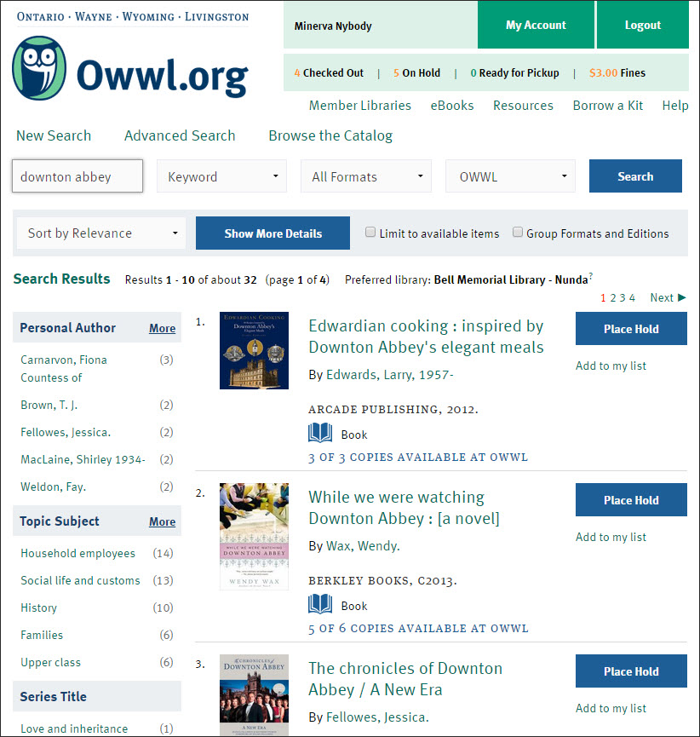The height and width of the screenshot is (737, 700).
Task: Click author Fellowes, Jessica. in result 3
Action: click(377, 717)
